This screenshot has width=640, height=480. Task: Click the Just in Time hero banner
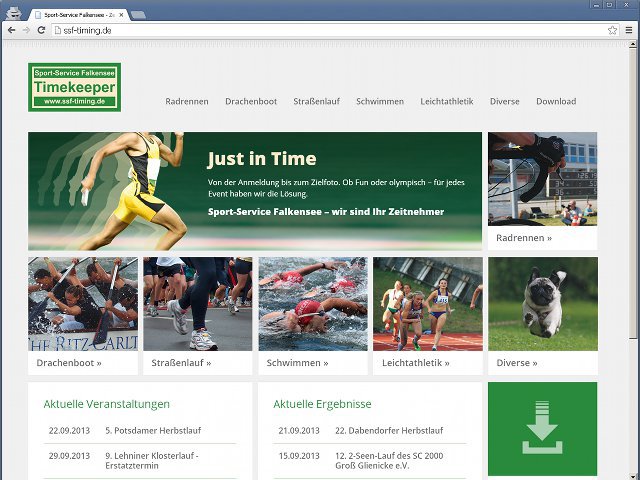[x=255, y=190]
